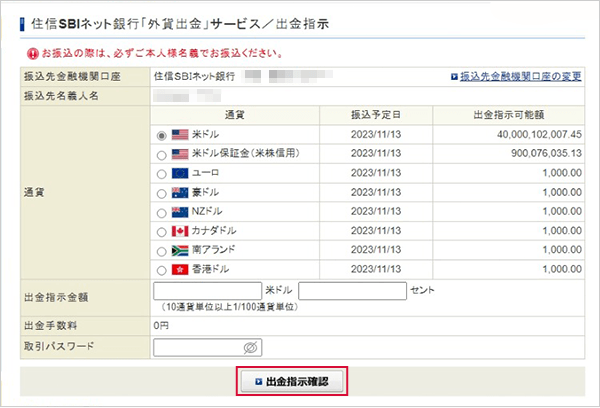Select the 米ドル radio button
The image size is (600, 408).
coord(162,135)
